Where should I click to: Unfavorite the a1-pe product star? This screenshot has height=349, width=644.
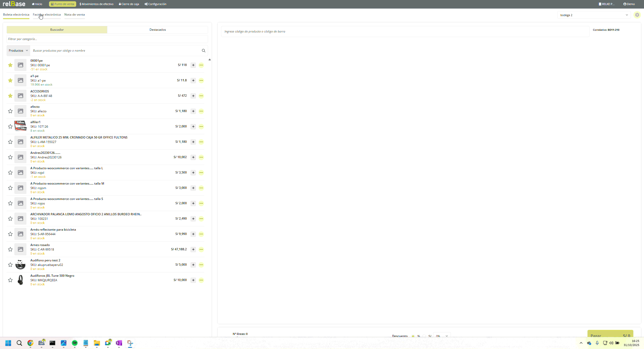click(x=10, y=81)
